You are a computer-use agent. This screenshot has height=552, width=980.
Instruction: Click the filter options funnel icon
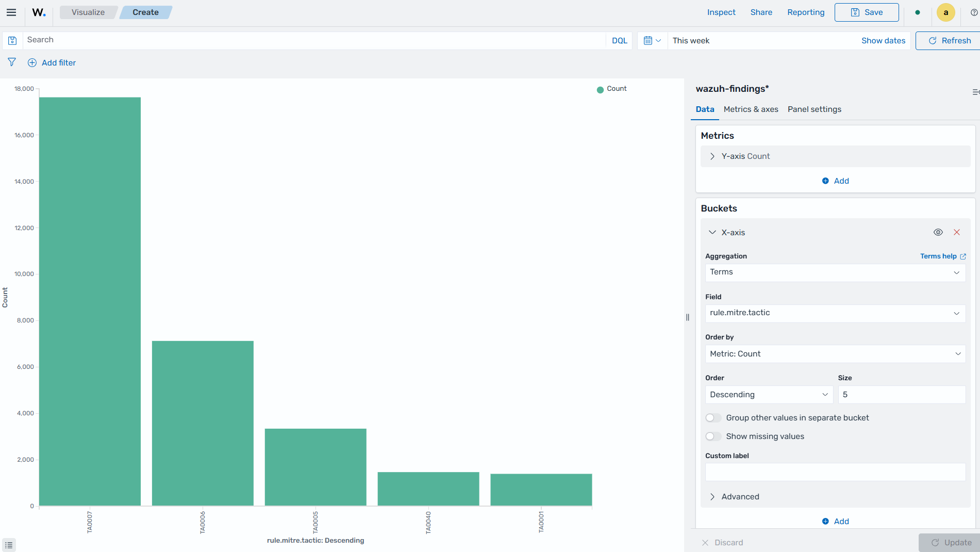click(12, 62)
